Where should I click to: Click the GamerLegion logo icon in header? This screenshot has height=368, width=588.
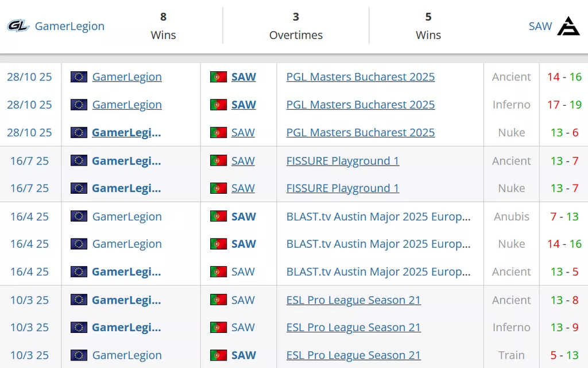point(18,26)
